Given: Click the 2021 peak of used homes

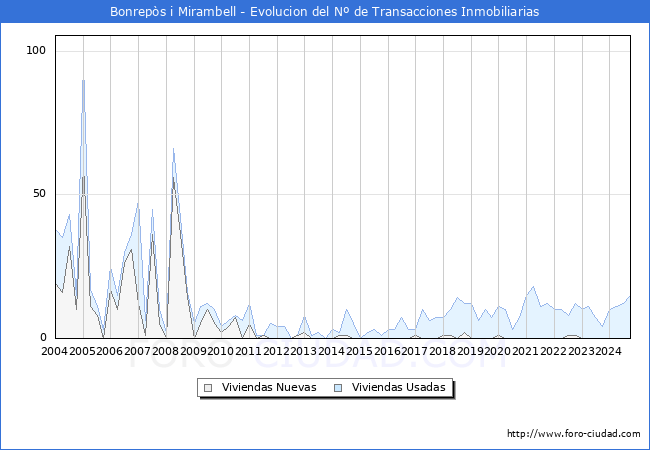Looking at the screenshot, I should [533, 286].
